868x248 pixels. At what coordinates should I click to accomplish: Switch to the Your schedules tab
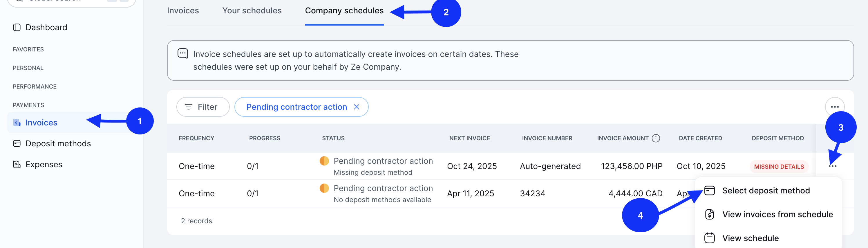coord(252,10)
